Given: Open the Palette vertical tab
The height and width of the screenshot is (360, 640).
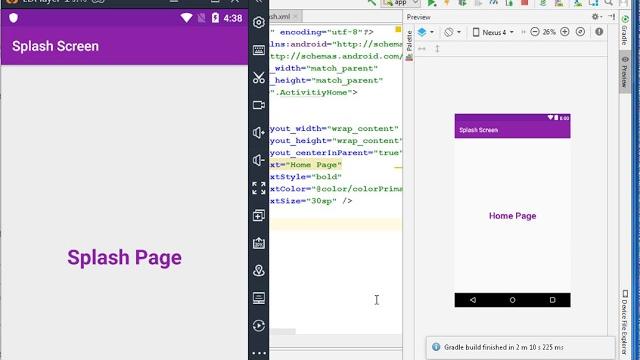Looking at the screenshot, I should pyautogui.click(x=409, y=45).
